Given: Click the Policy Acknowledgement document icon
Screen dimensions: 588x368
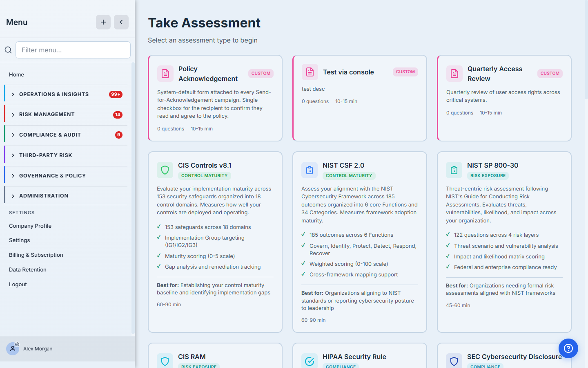Looking at the screenshot, I should [x=165, y=74].
